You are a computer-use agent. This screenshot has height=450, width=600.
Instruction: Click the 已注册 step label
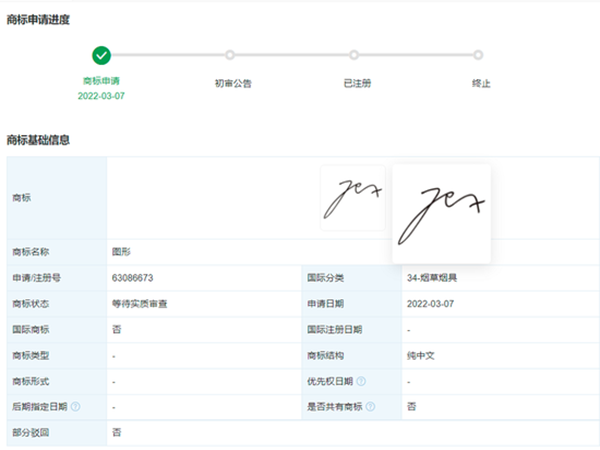click(x=356, y=83)
